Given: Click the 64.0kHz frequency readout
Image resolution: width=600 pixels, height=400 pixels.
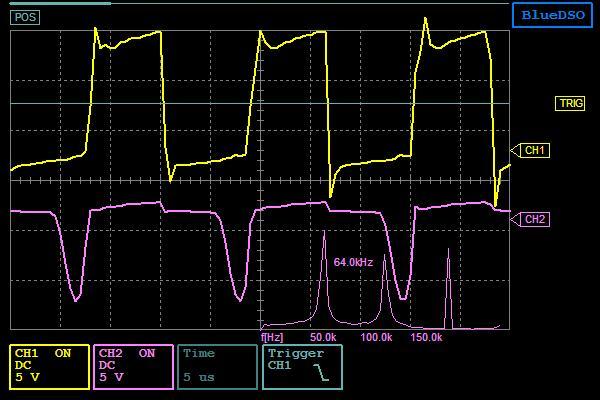Looking at the screenshot, I should pos(353,262).
